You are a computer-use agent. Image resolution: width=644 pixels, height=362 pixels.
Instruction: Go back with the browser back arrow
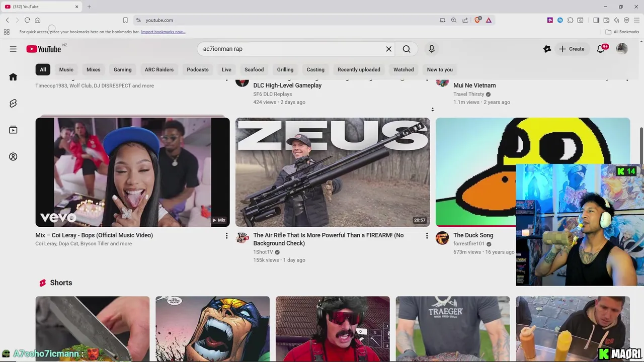point(8,20)
